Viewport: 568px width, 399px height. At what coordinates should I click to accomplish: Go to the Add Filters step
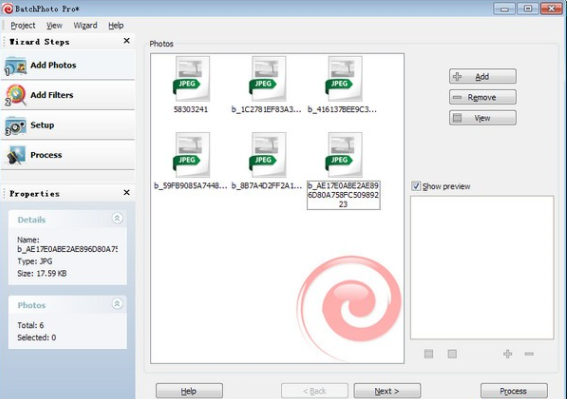pos(68,95)
